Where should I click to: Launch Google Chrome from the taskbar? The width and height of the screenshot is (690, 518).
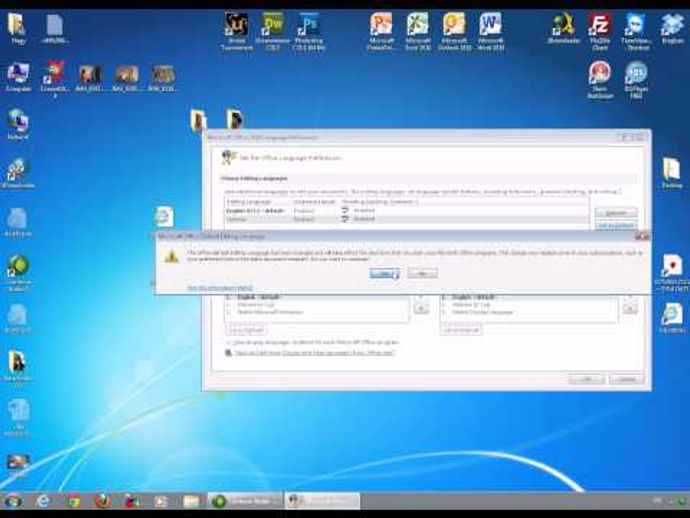73,501
